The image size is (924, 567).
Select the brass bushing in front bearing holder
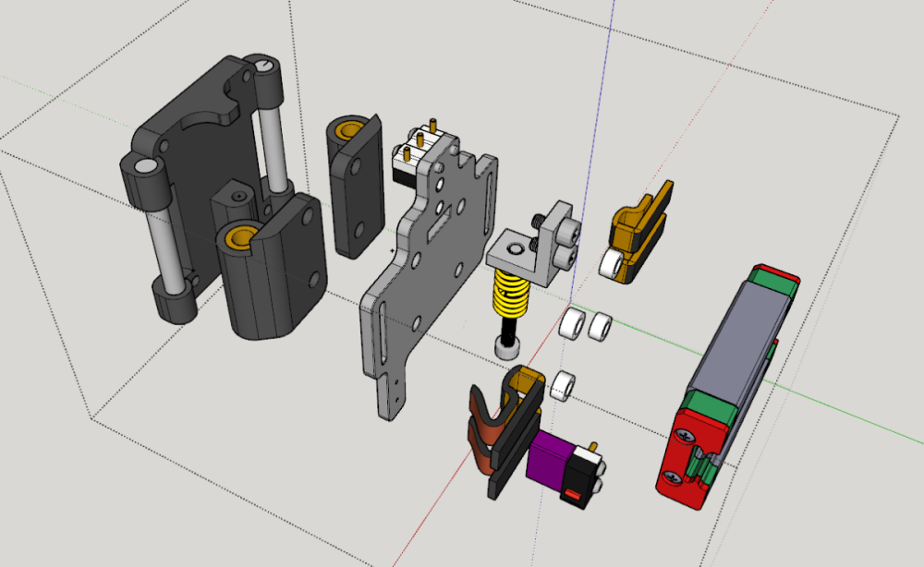[x=240, y=236]
